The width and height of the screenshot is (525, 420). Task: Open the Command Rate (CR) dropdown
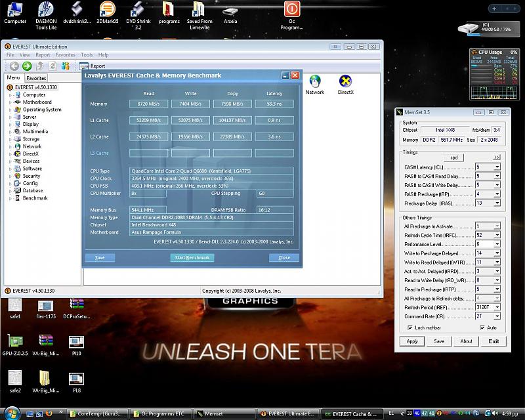click(x=497, y=316)
